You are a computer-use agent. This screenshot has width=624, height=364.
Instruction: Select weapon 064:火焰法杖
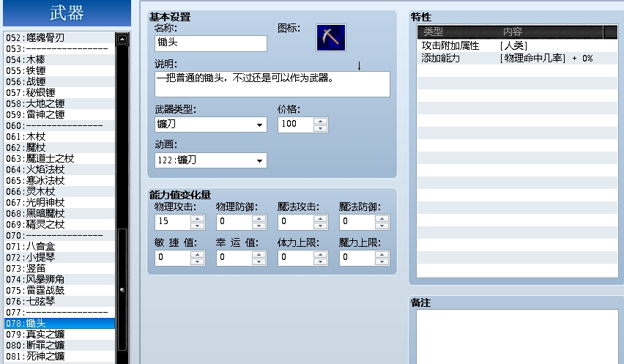[60, 169]
